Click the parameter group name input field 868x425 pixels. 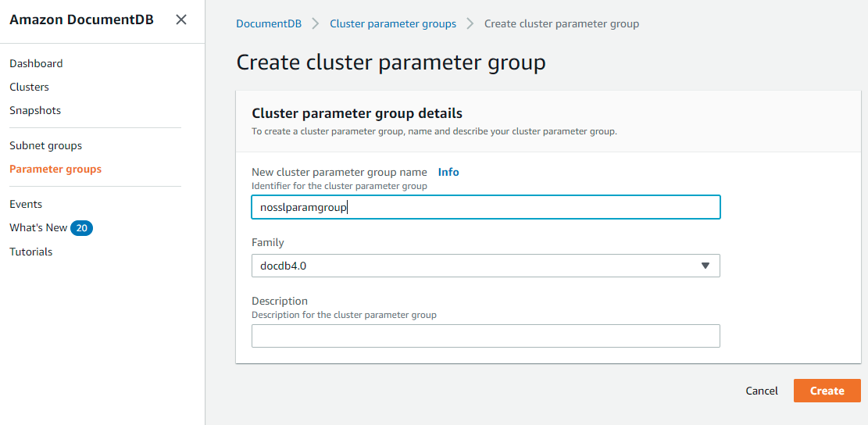(x=486, y=207)
